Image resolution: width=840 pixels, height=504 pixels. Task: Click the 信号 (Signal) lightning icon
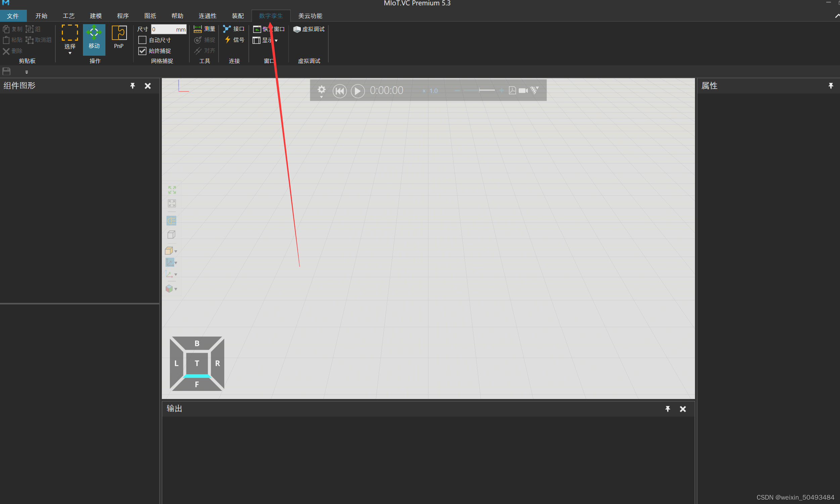tap(228, 40)
